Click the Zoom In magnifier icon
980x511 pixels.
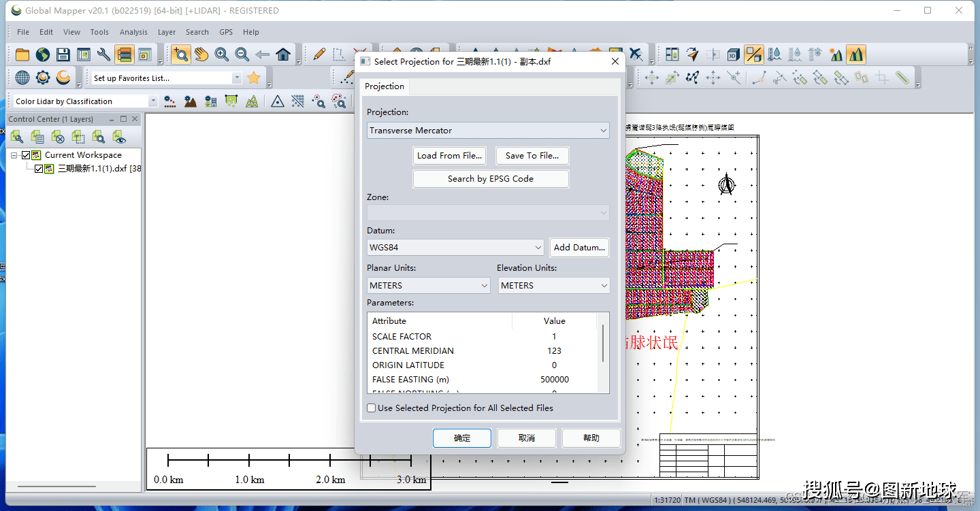point(221,55)
